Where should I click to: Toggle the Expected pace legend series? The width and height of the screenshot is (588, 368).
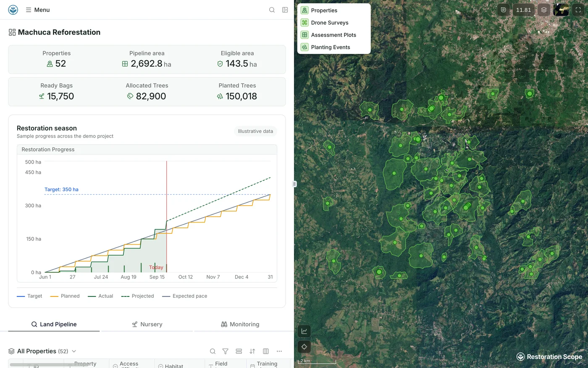184,296
